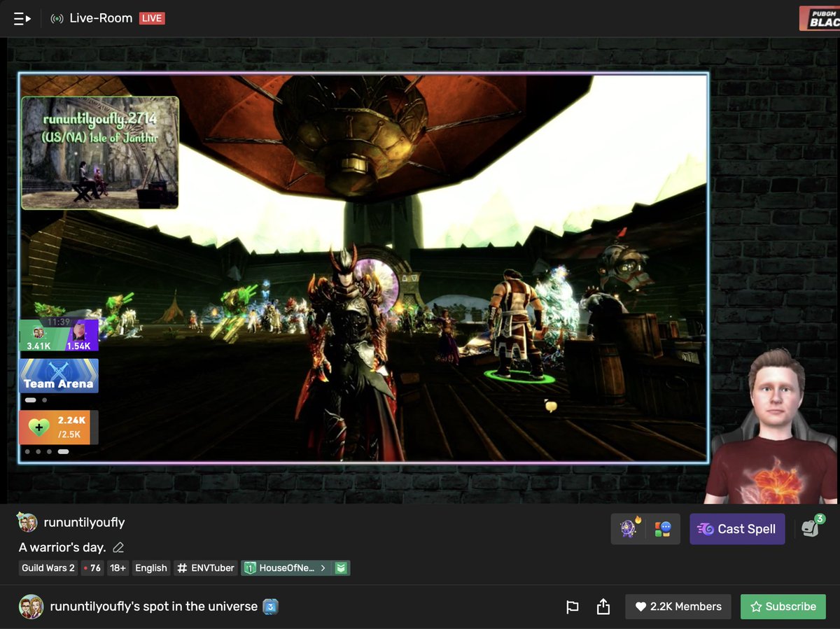
Task: Expand the left sidebar with the arrow icon
Action: (x=22, y=17)
